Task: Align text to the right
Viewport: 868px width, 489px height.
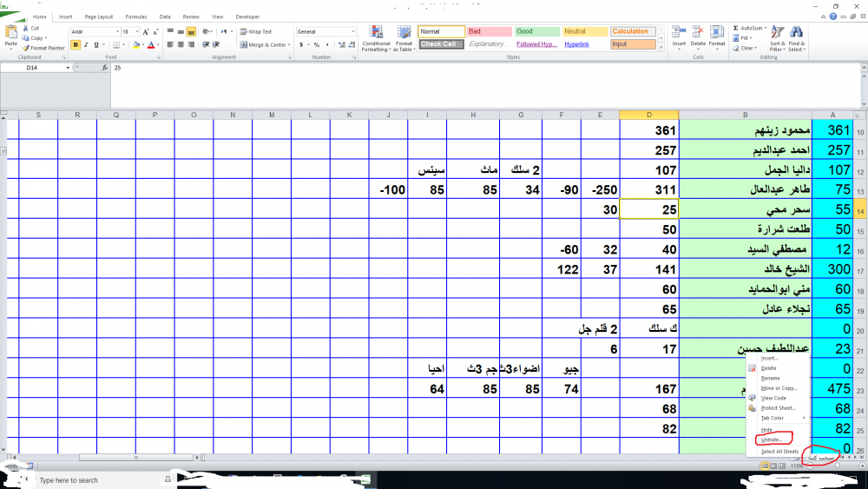Action: click(x=191, y=45)
